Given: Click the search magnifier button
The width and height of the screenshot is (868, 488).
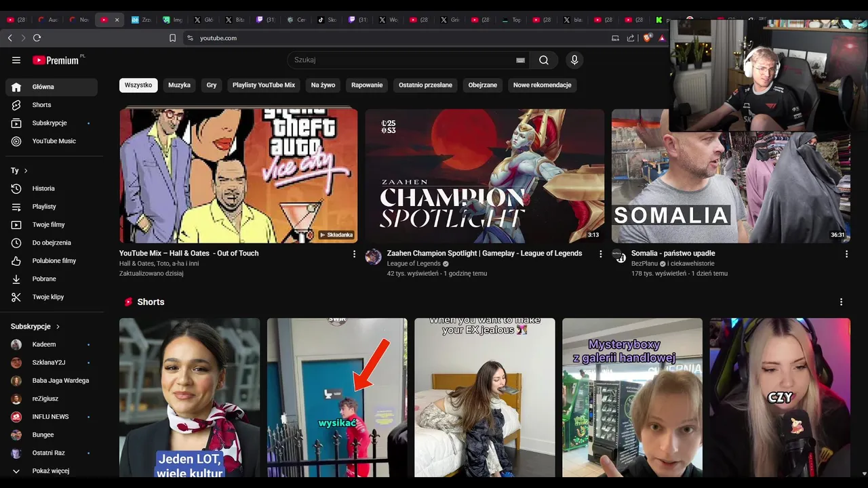Looking at the screenshot, I should 544,60.
